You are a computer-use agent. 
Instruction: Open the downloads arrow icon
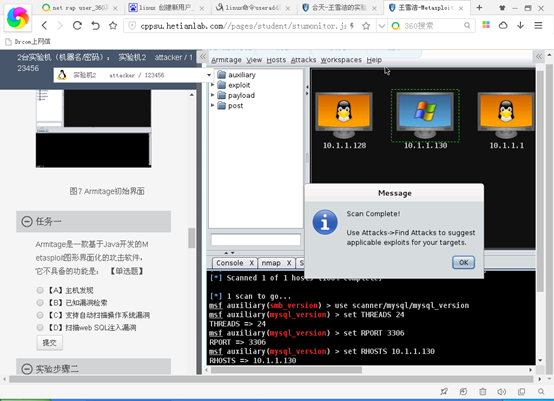pos(520,25)
